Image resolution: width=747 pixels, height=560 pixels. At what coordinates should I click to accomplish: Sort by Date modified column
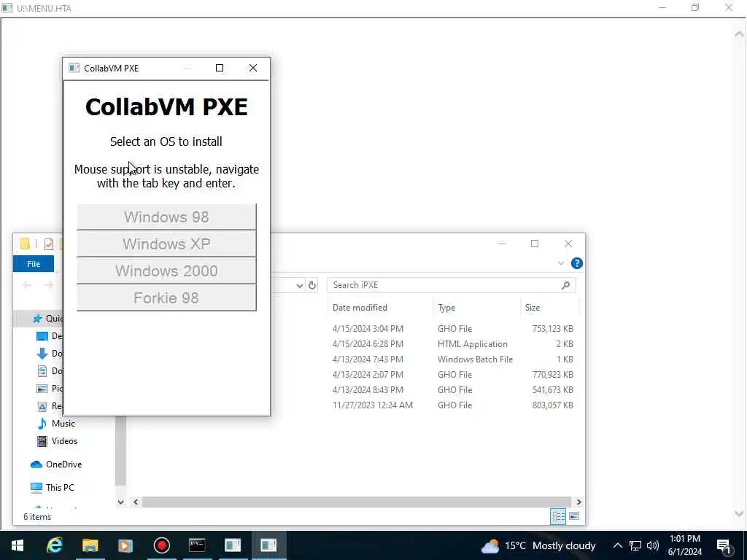[x=360, y=308]
